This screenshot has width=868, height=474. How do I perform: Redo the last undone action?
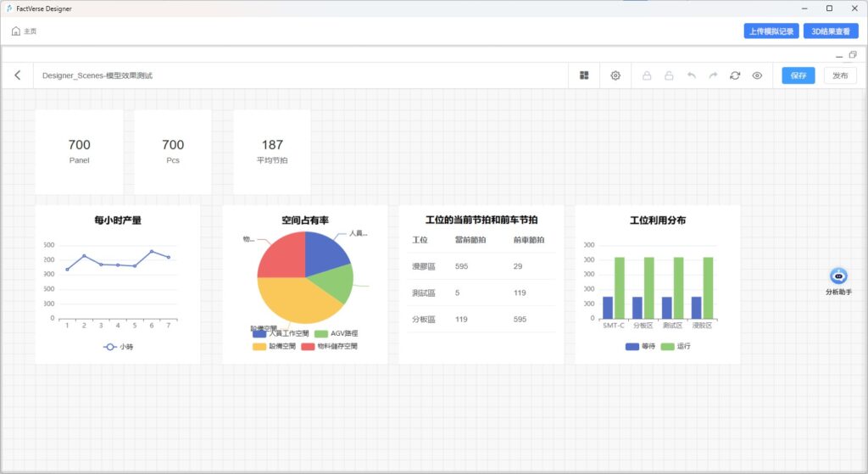(713, 75)
